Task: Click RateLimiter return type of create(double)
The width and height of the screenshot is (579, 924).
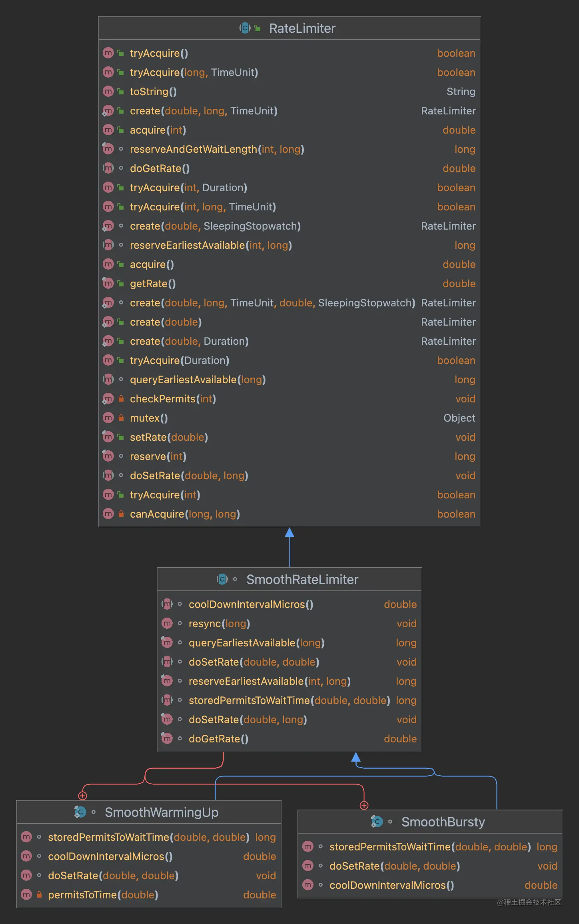Action: coord(448,322)
